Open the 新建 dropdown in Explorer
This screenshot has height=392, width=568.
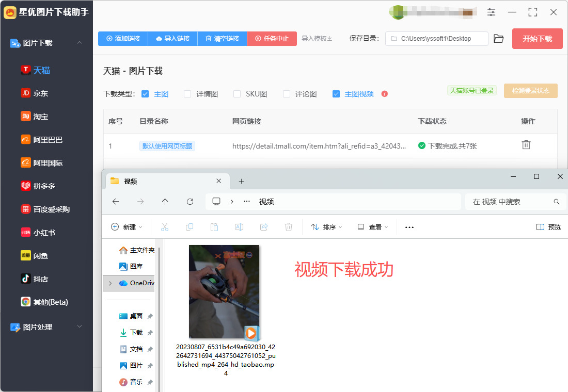127,227
